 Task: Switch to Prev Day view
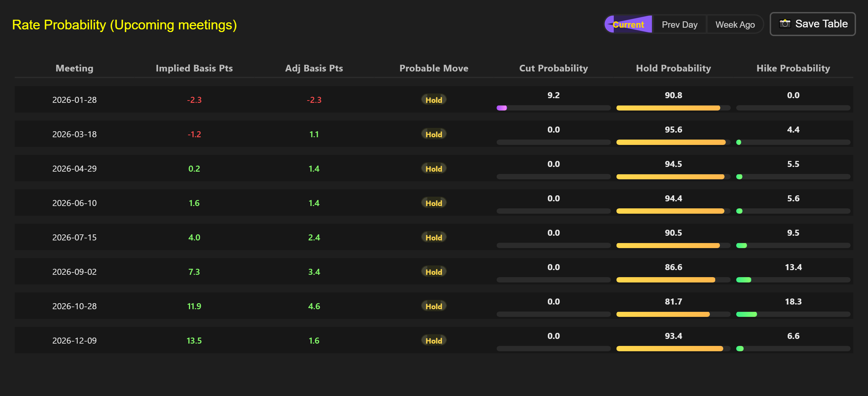[679, 25]
